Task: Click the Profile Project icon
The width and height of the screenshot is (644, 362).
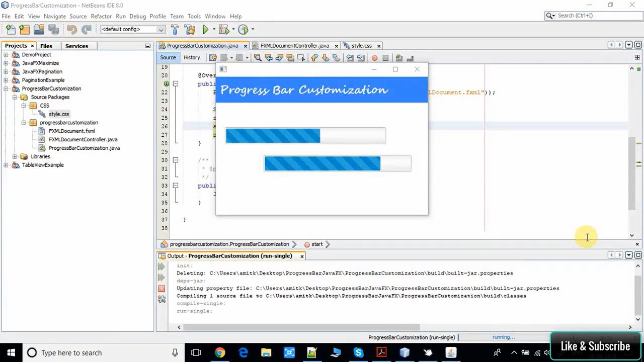Action: point(243,30)
